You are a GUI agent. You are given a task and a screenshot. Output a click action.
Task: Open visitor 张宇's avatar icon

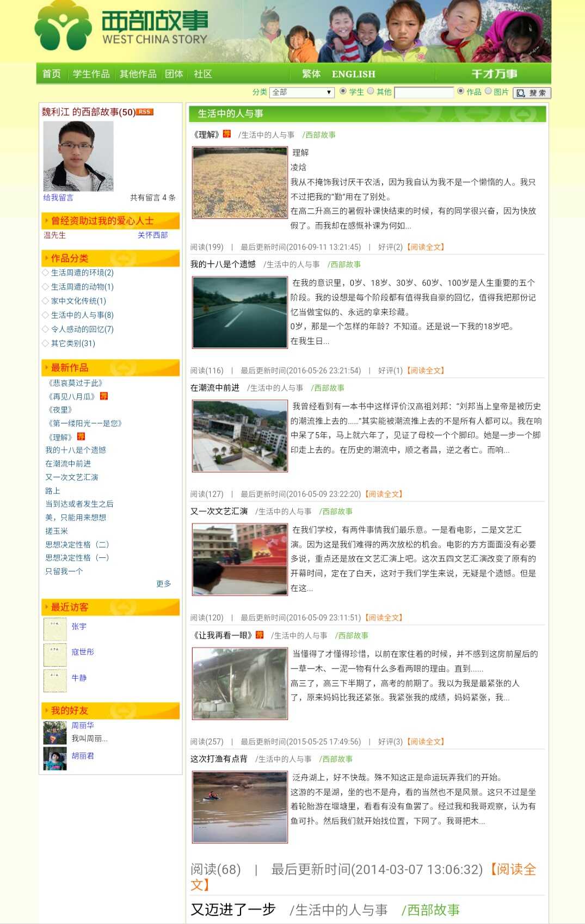point(55,629)
